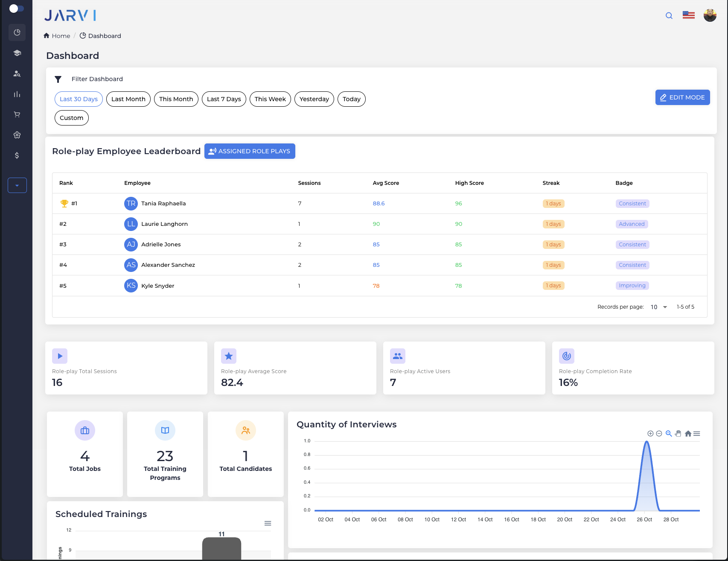The width and height of the screenshot is (728, 561).
Task: Enable panning on the interviews chart
Action: (x=678, y=433)
